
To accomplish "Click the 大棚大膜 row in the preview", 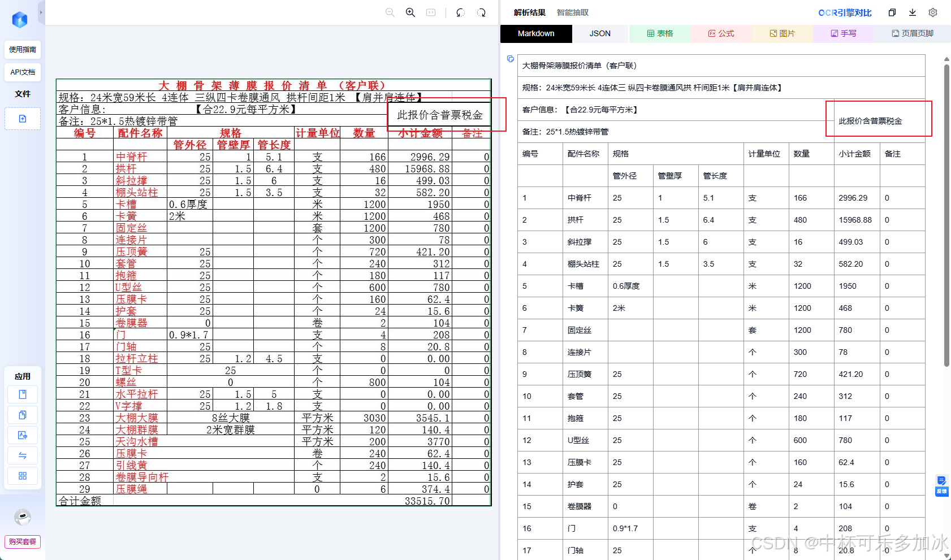I will tap(273, 418).
